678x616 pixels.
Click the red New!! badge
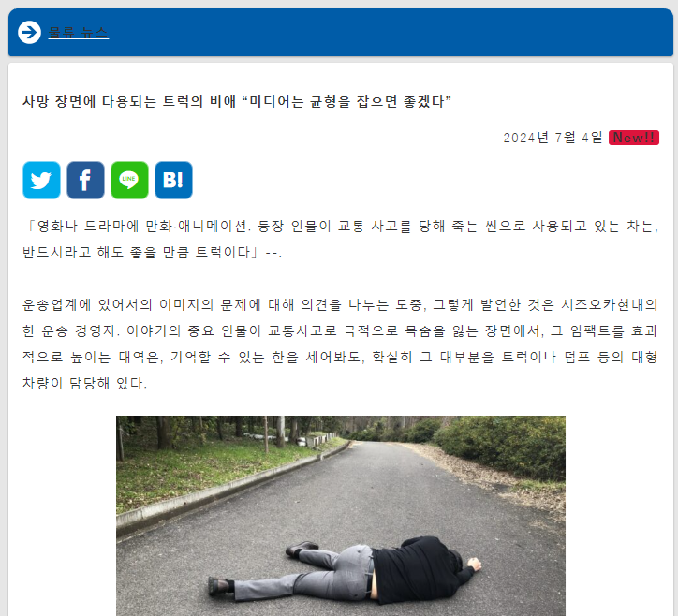coord(634,138)
